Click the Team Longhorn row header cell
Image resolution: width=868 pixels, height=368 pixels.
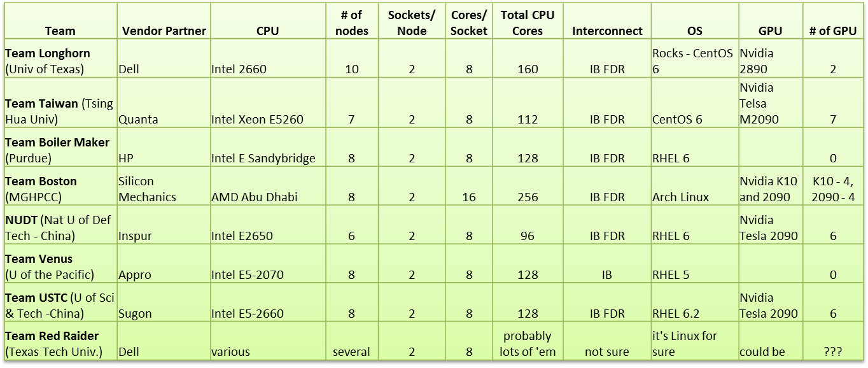[60, 61]
